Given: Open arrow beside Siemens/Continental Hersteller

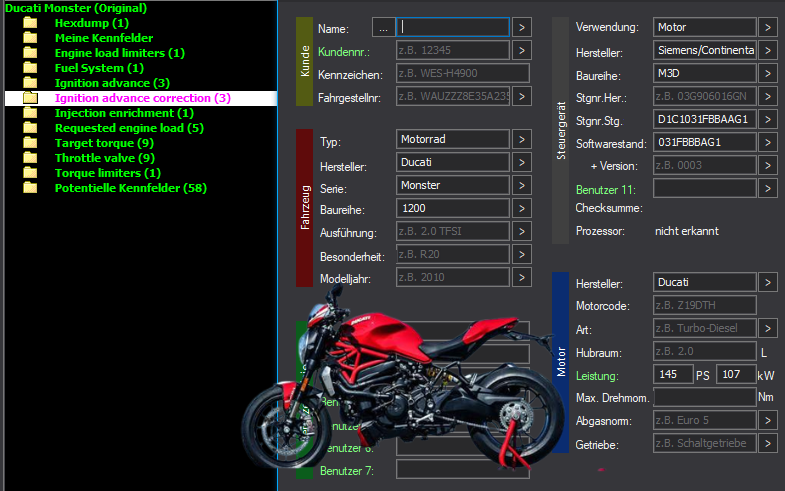Looking at the screenshot, I should [x=767, y=50].
